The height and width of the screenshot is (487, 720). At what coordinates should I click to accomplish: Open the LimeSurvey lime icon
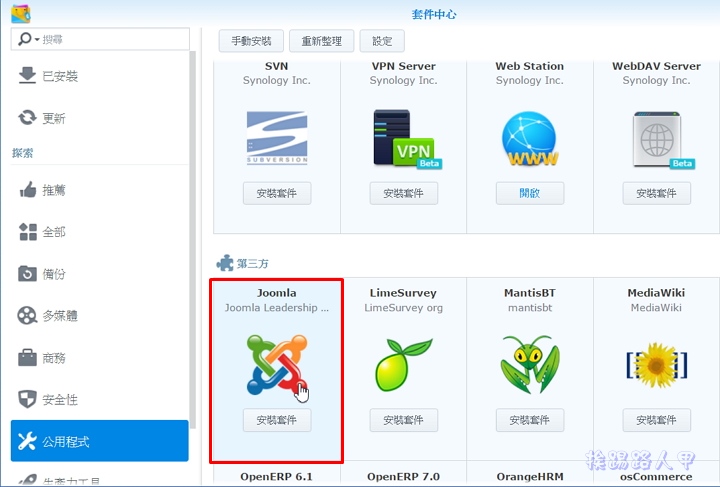click(403, 365)
